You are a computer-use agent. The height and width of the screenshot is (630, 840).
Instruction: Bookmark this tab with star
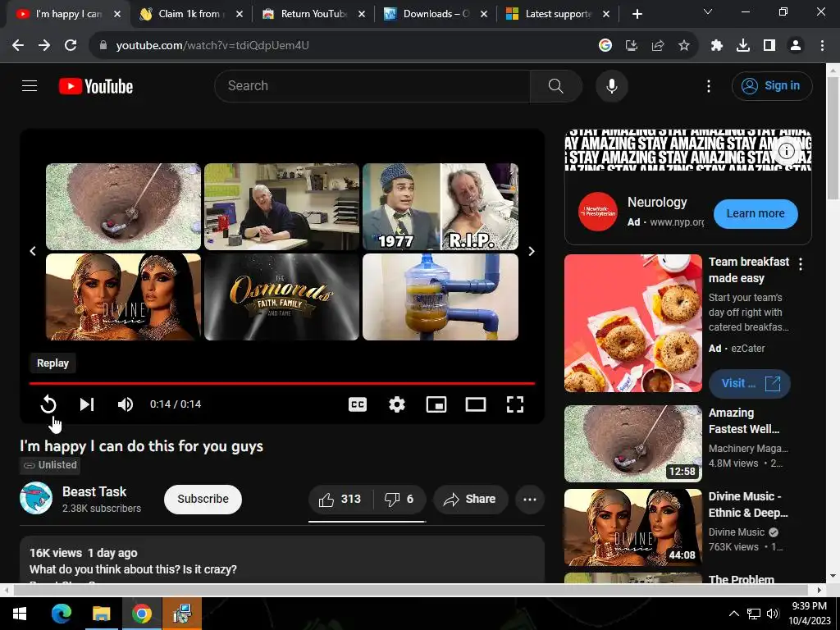pos(684,46)
